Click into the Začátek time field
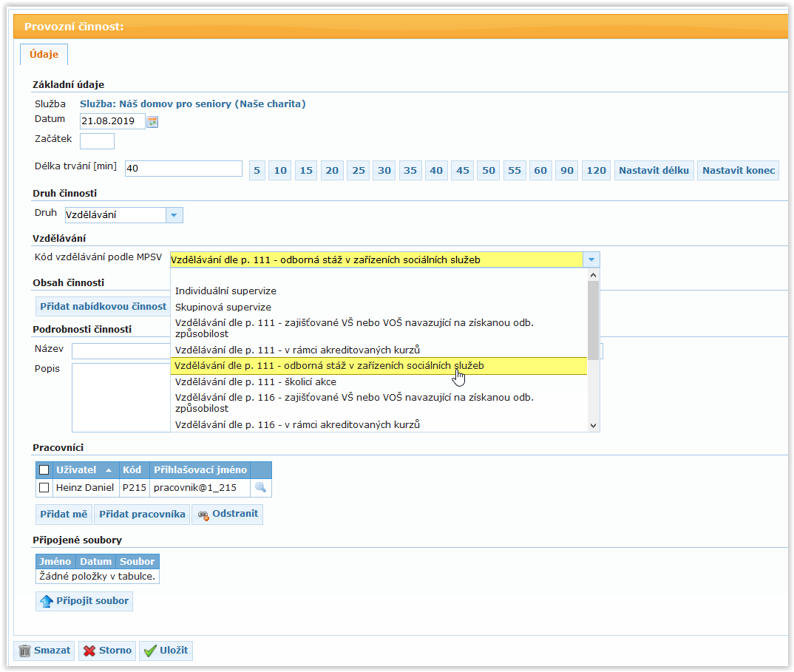 click(x=98, y=141)
